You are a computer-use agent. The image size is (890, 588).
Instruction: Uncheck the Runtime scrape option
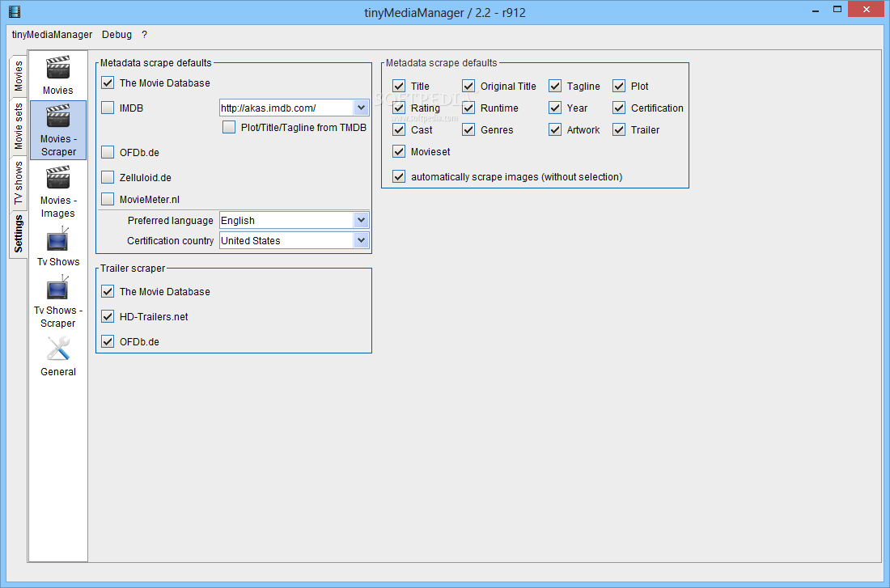468,108
